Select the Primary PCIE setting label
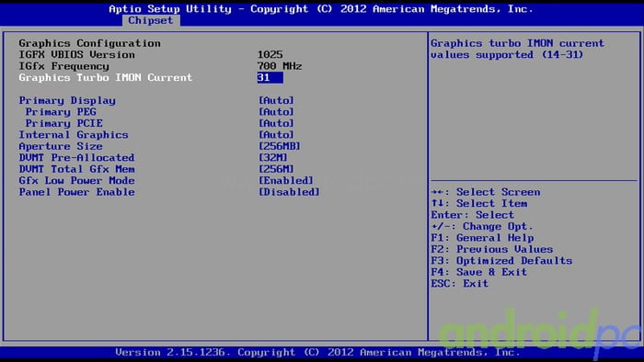The width and height of the screenshot is (644, 362). (64, 123)
